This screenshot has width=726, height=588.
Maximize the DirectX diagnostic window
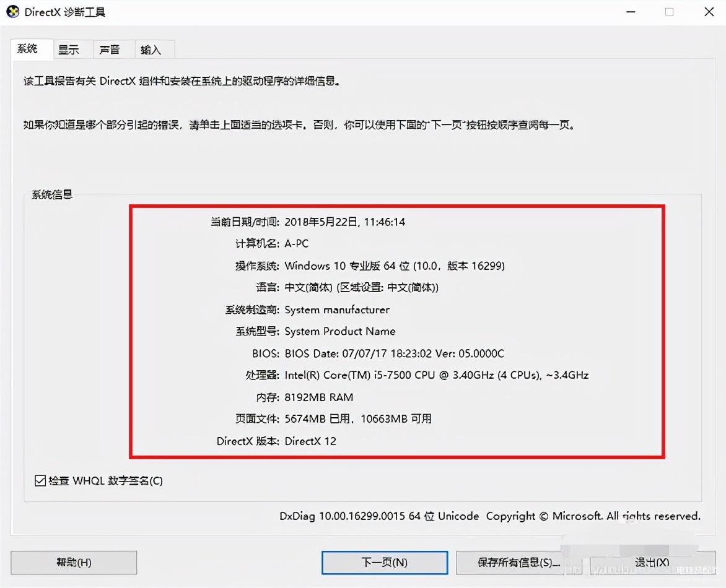pyautogui.click(x=669, y=12)
